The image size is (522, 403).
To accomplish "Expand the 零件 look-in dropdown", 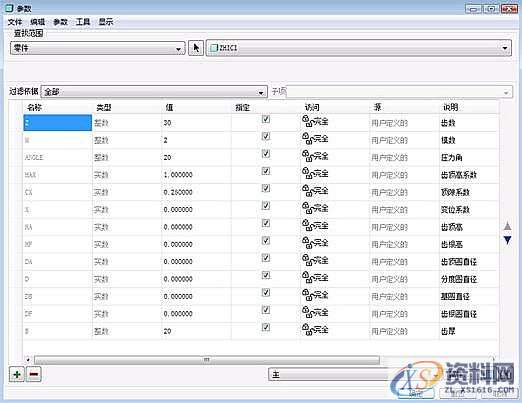I will click(x=98, y=48).
